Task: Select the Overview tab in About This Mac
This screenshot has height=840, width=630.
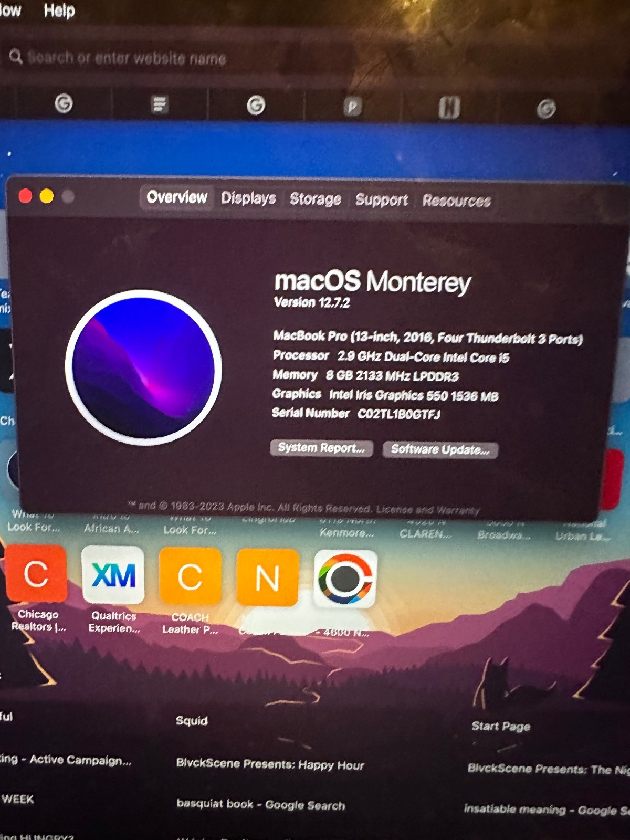Action: pos(177,197)
